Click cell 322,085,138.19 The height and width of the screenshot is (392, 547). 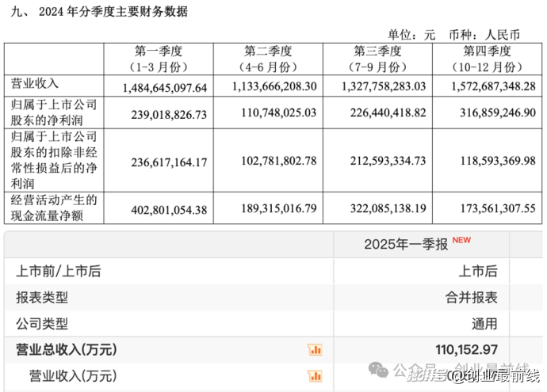pos(388,208)
